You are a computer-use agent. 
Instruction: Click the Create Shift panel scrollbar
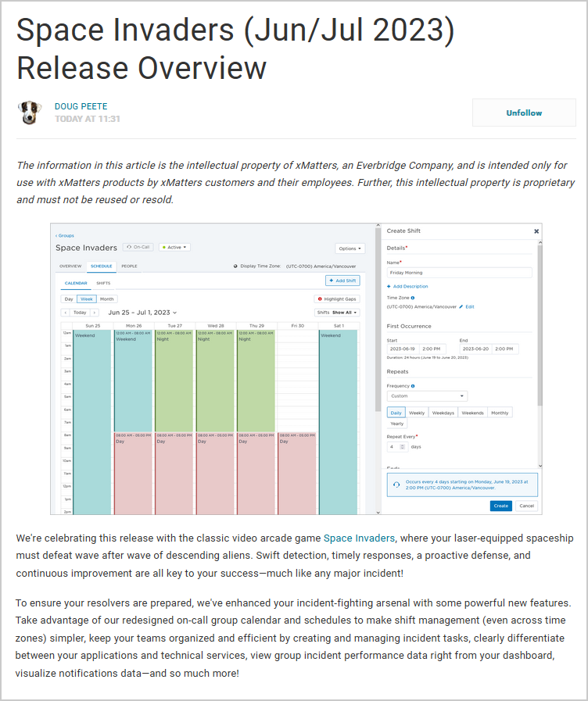540,327
